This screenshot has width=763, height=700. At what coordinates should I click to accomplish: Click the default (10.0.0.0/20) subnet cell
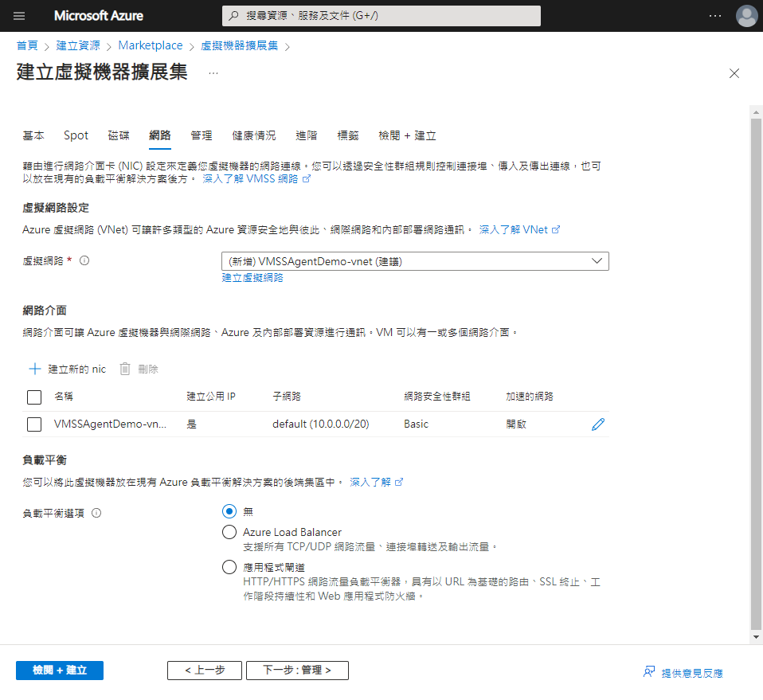click(321, 424)
